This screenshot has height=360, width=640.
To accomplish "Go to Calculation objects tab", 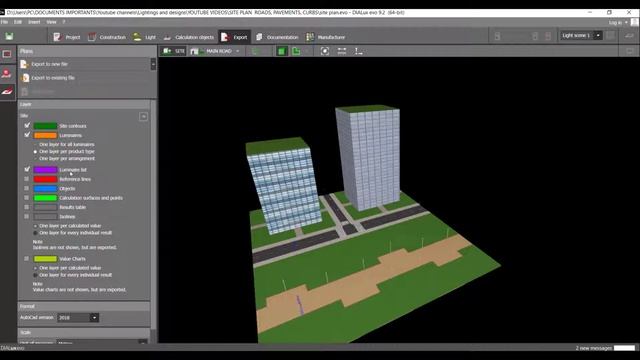I will pos(189,37).
